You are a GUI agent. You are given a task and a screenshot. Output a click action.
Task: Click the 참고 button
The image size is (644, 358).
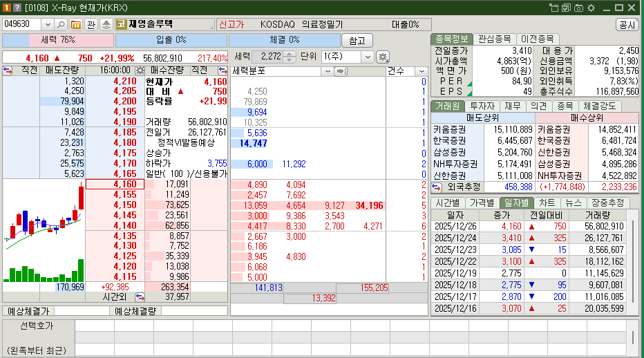tap(357, 41)
